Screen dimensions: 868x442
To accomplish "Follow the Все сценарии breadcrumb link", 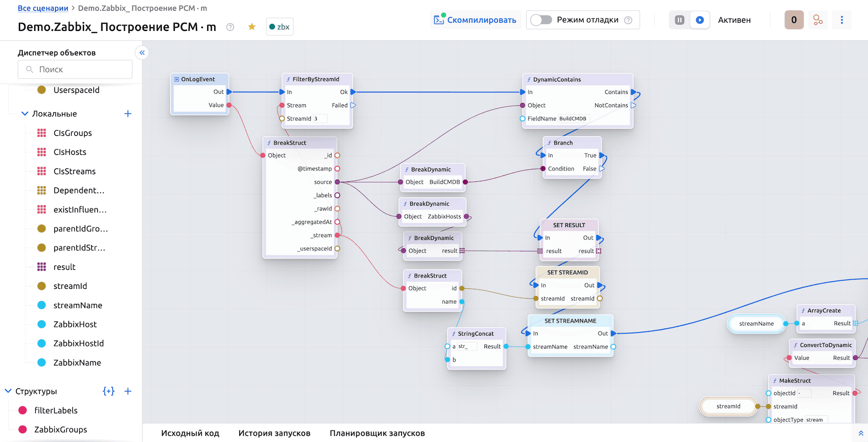I will (43, 8).
